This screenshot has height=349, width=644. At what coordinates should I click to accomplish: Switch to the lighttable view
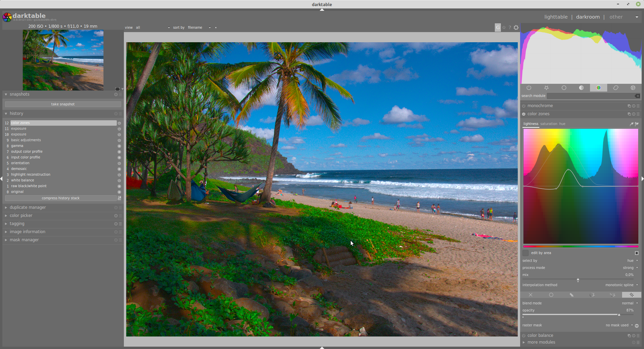(x=556, y=17)
